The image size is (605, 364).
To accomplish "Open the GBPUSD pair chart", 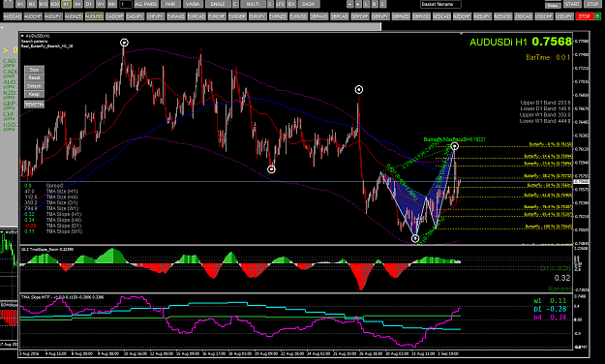I will click(x=421, y=16).
